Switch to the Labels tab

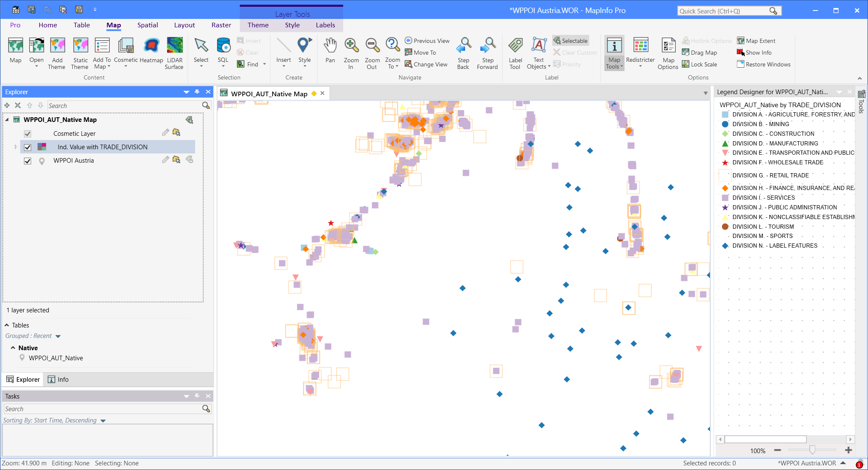tap(325, 25)
